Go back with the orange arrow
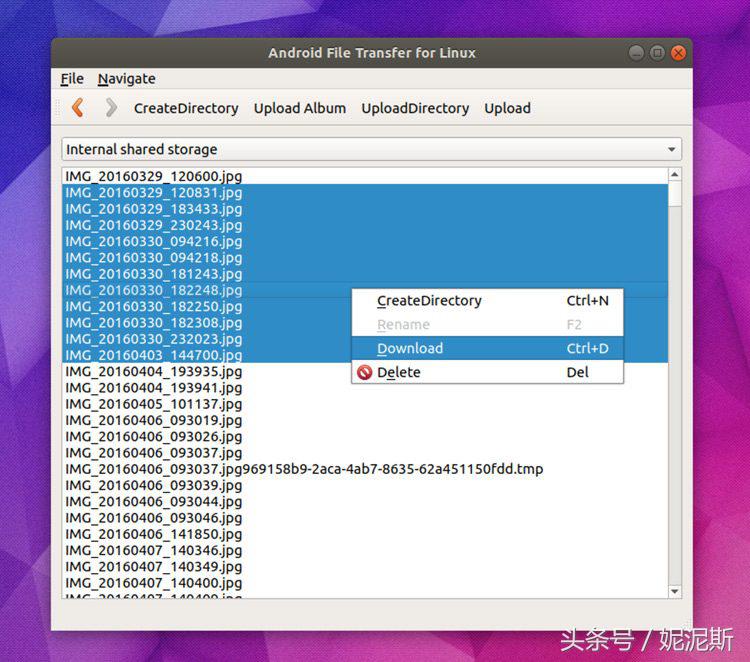 (x=78, y=108)
